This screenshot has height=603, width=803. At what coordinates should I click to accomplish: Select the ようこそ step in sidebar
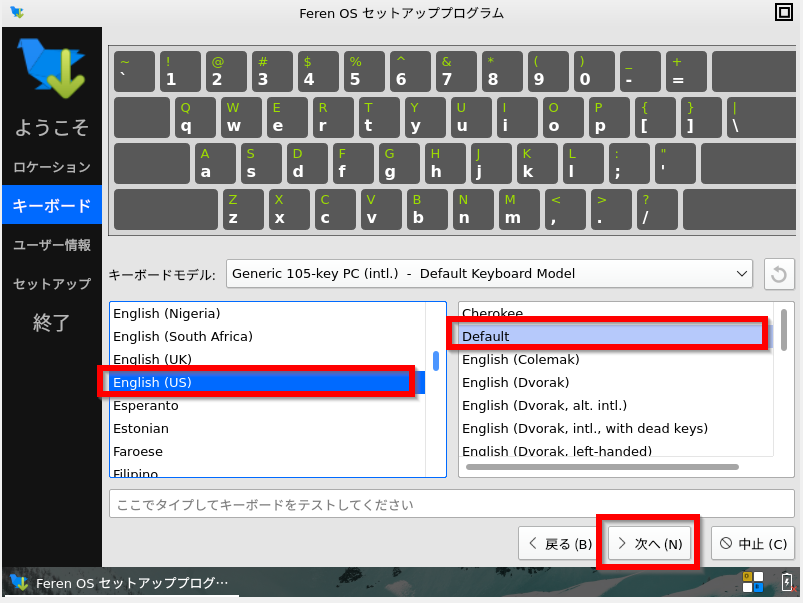(x=52, y=127)
